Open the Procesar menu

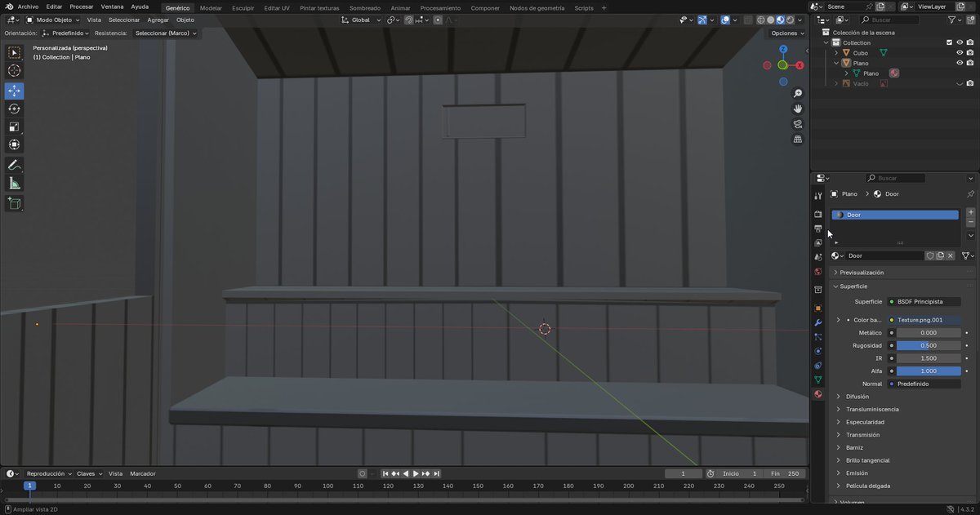[82, 7]
